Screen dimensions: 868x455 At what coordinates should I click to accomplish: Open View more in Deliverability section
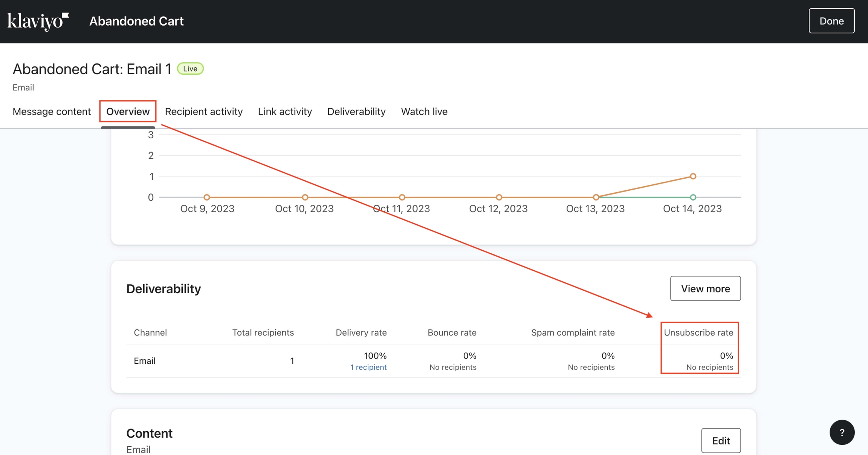(x=705, y=288)
